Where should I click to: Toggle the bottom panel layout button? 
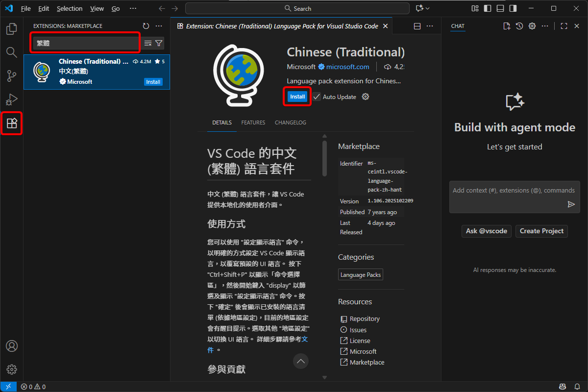point(500,8)
